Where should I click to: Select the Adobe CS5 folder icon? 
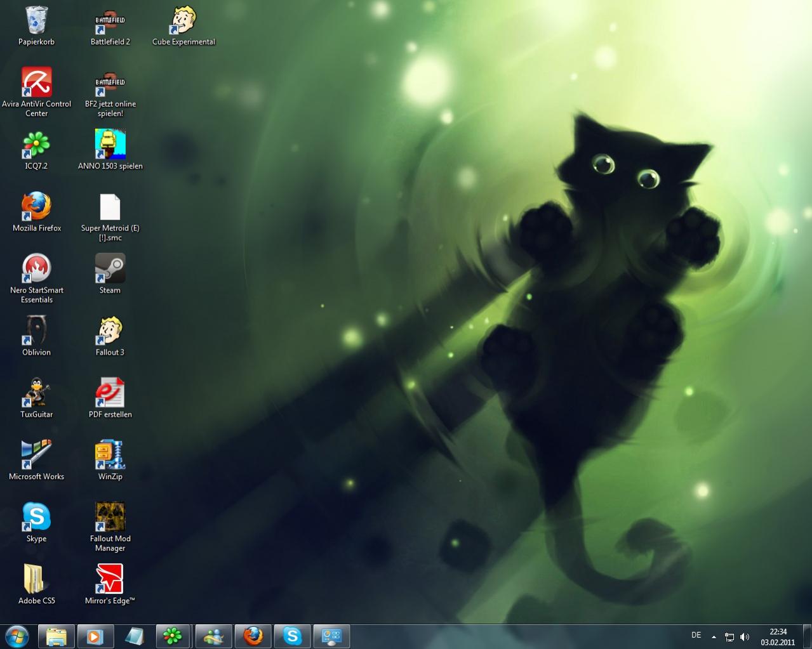pyautogui.click(x=36, y=585)
